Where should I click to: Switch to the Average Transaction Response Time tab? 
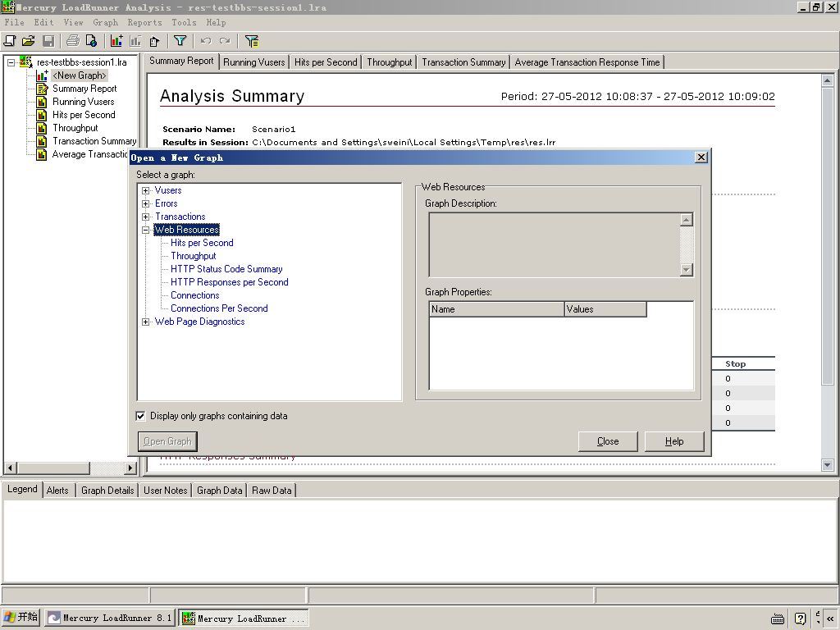click(x=587, y=62)
